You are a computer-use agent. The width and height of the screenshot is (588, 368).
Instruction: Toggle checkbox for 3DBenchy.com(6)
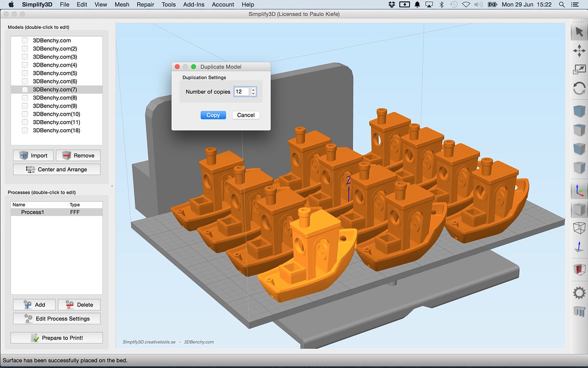(x=25, y=81)
